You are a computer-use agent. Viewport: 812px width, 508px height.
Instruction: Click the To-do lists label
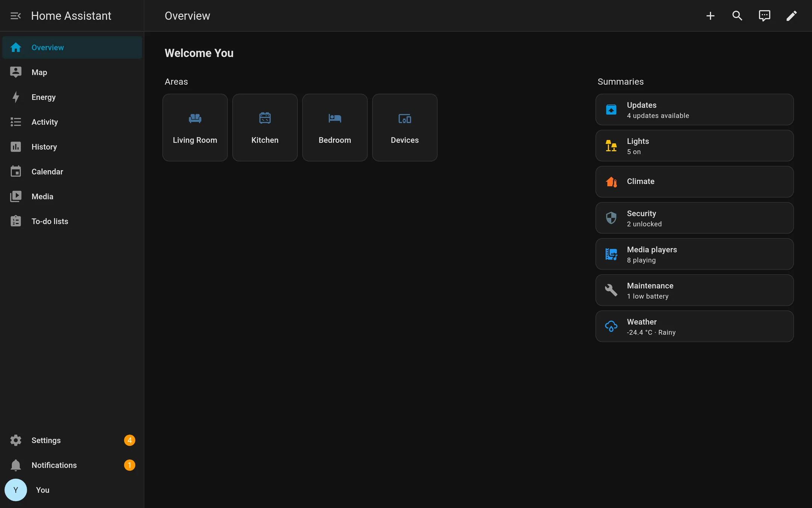[x=50, y=221]
